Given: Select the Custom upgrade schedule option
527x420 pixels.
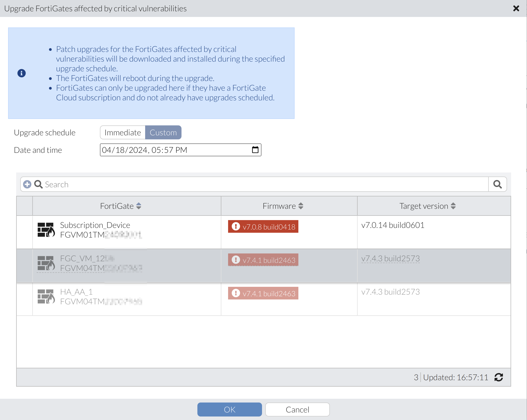Looking at the screenshot, I should tap(163, 132).
